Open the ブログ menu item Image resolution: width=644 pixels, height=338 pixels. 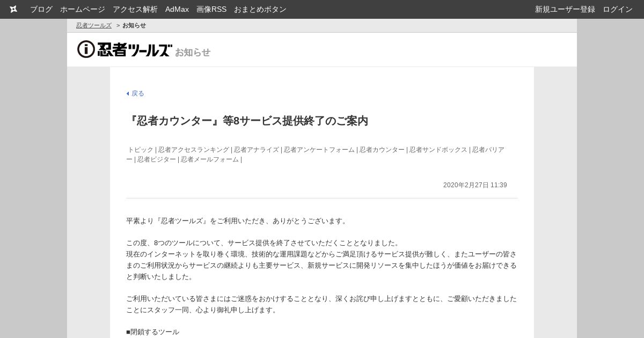click(x=41, y=9)
